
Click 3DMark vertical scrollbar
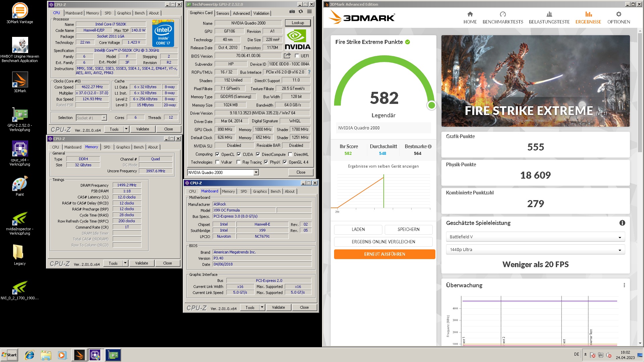640,92
